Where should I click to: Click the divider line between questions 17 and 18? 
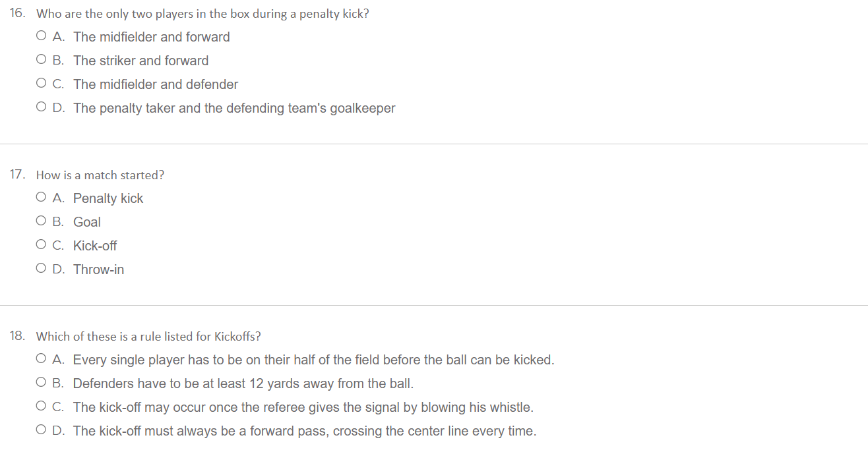pos(434,305)
